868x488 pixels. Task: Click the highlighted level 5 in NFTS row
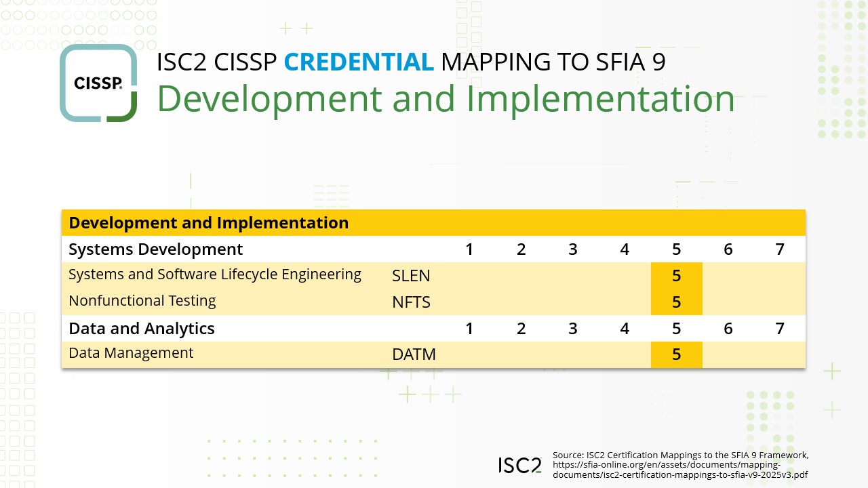point(676,302)
